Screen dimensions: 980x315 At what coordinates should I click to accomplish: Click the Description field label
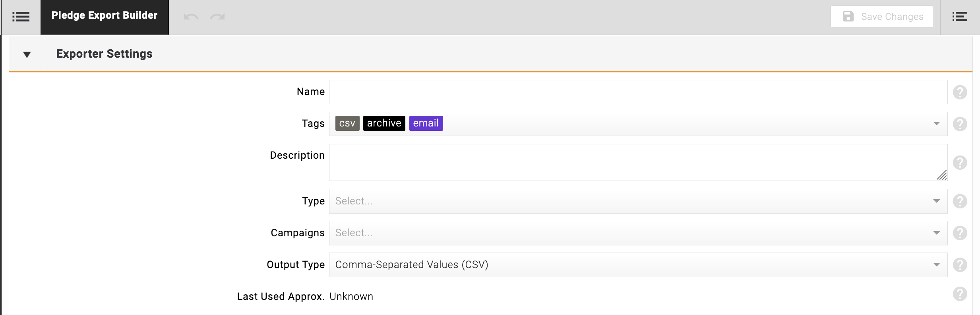tap(297, 156)
